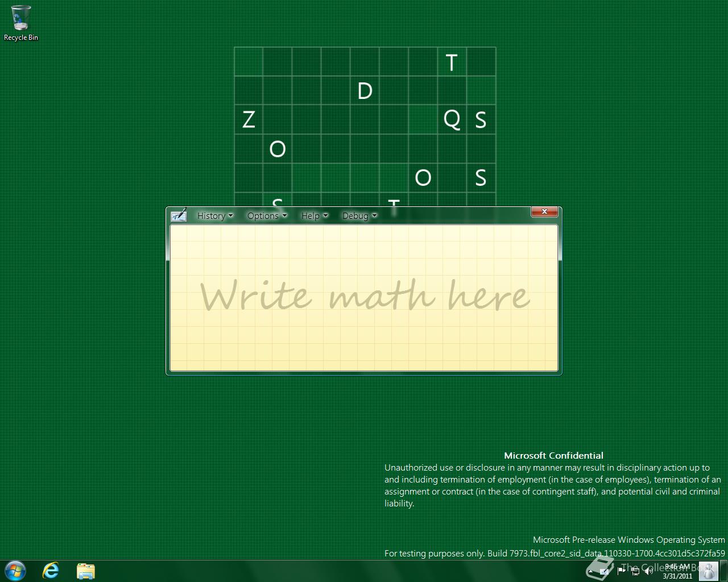This screenshot has height=582, width=728.
Task: Close the Math Input Panel window
Action: (544, 211)
